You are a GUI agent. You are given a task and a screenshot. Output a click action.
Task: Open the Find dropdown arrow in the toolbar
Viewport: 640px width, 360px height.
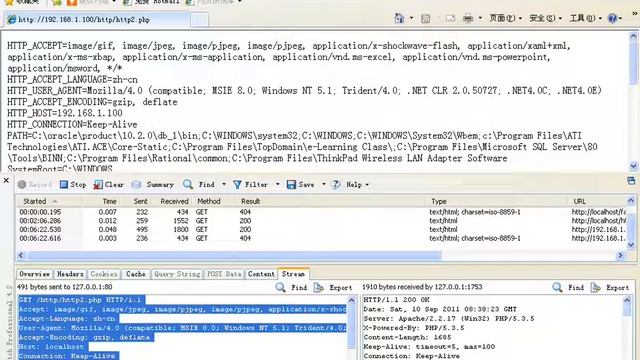click(224, 184)
